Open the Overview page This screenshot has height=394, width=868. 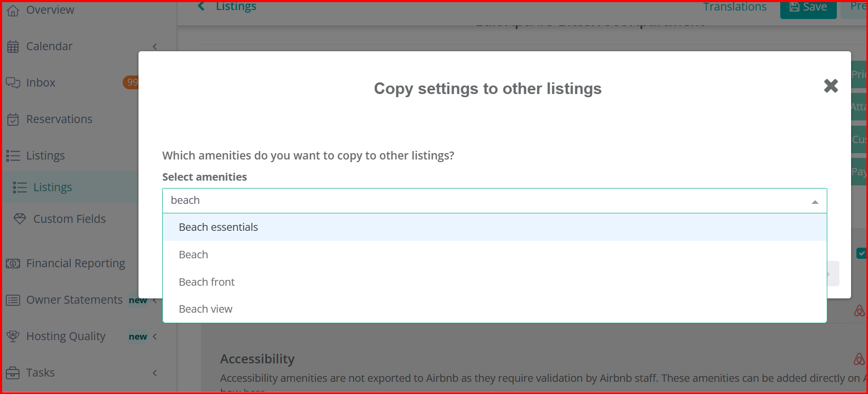(50, 10)
